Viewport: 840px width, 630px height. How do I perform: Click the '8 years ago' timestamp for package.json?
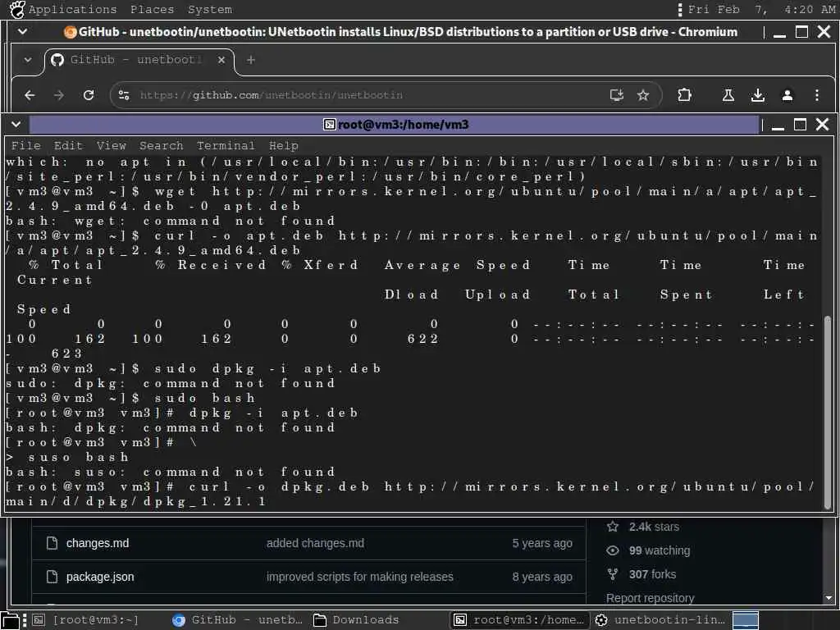542,577
